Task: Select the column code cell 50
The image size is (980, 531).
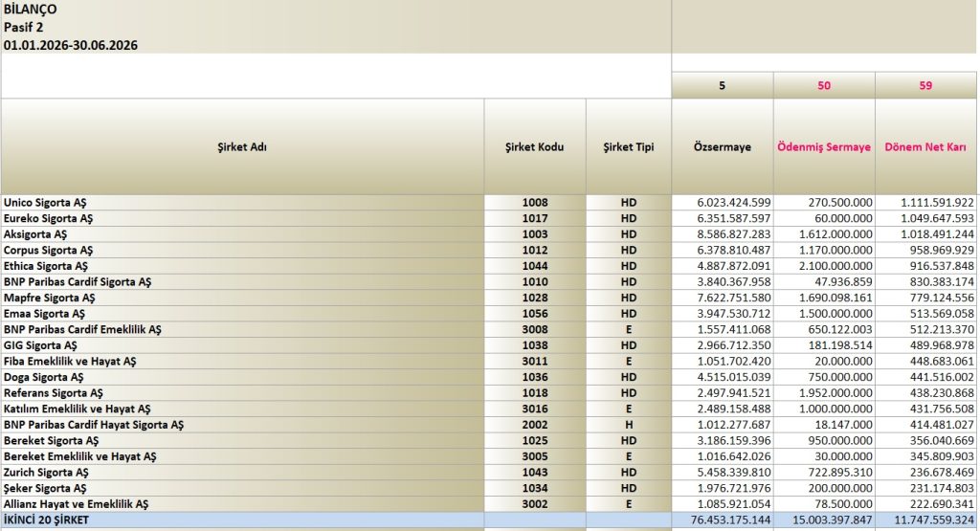Action: 824,85
